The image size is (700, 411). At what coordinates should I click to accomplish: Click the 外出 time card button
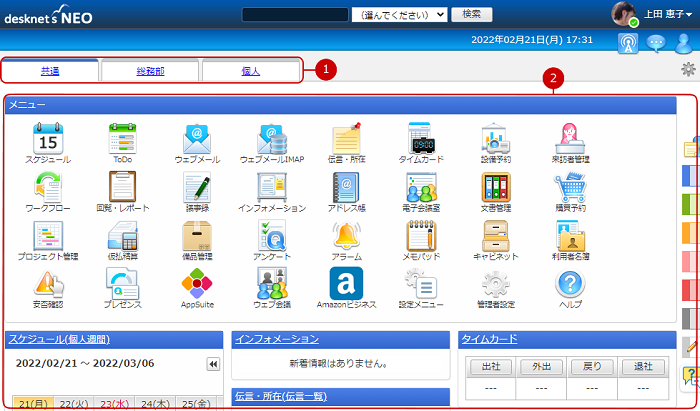tap(541, 367)
